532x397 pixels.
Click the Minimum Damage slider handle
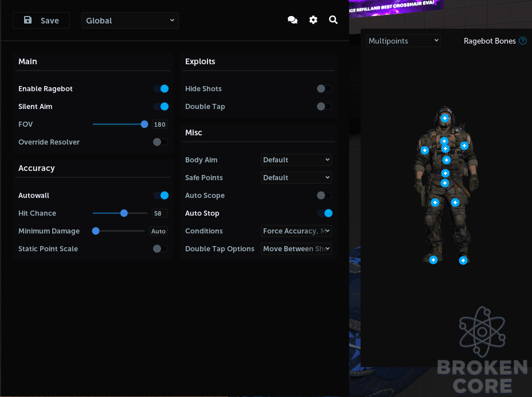[96, 231]
